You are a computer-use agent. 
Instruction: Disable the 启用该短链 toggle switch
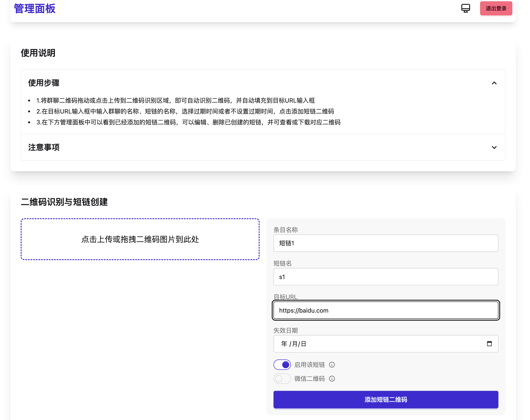pos(282,365)
